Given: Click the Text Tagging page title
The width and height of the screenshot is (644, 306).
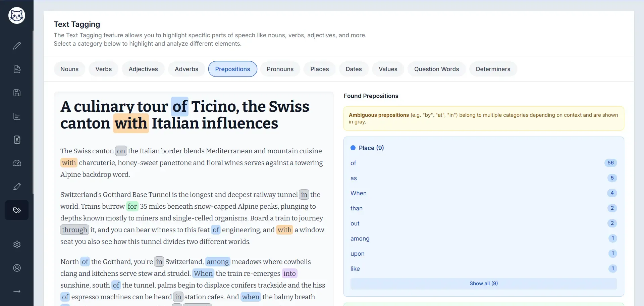Looking at the screenshot, I should click(77, 24).
